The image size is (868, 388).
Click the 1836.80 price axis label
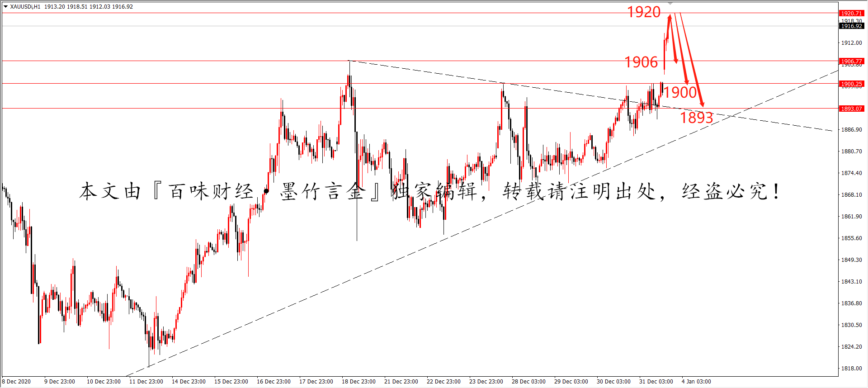[x=851, y=303]
